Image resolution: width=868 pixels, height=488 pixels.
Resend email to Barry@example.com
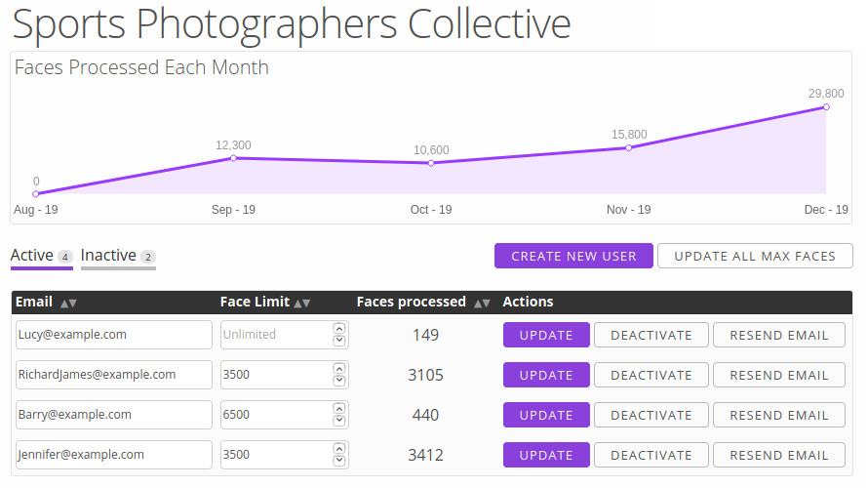click(778, 415)
